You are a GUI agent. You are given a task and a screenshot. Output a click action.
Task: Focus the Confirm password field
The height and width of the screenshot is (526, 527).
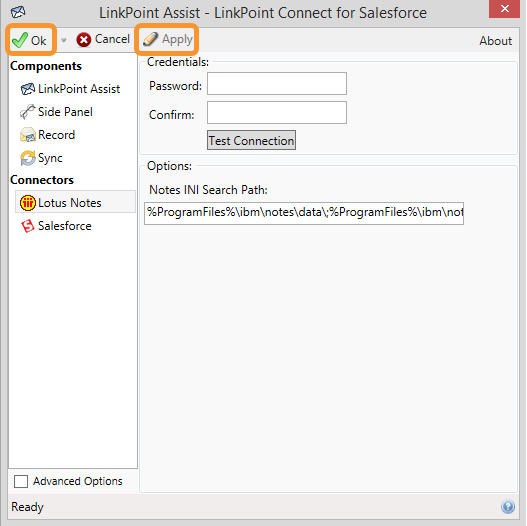[277, 113]
